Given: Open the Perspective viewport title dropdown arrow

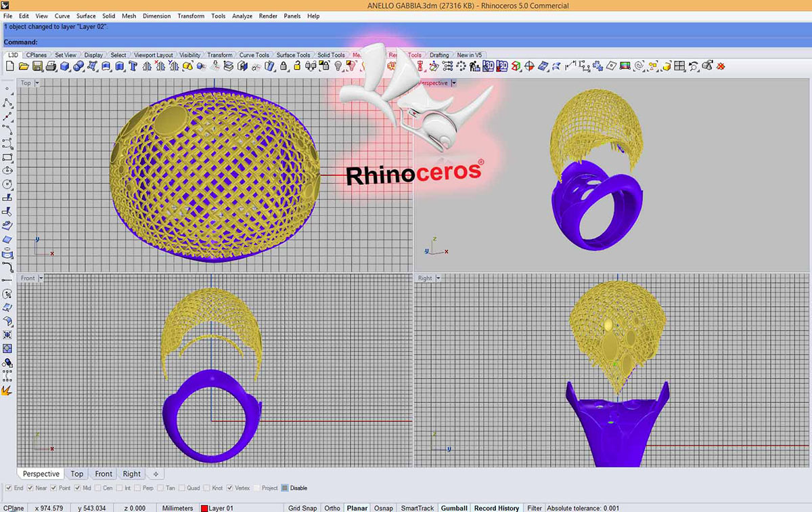Looking at the screenshot, I should (454, 83).
